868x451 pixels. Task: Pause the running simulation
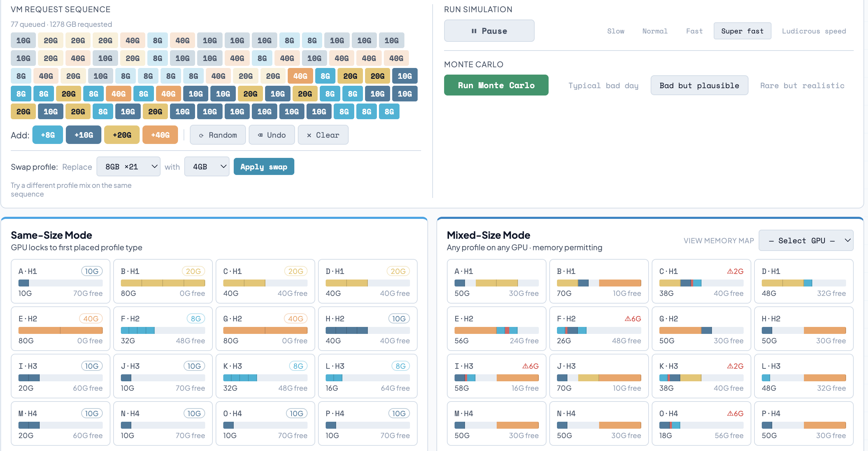(489, 31)
